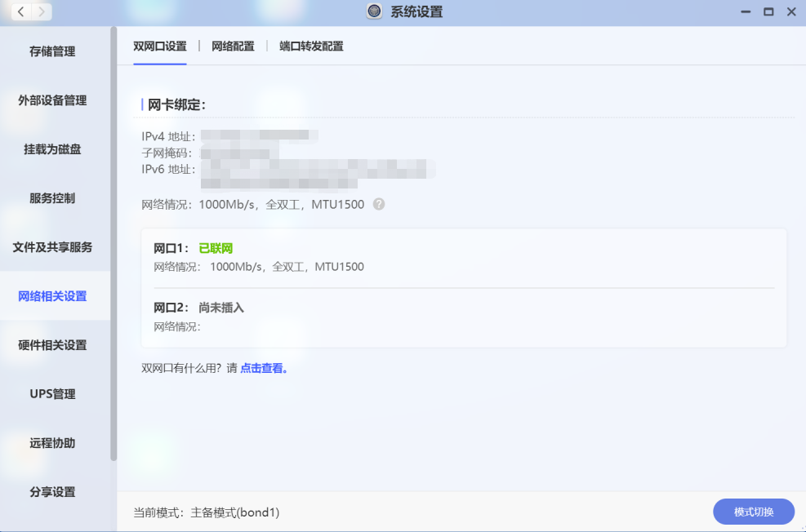This screenshot has width=806, height=532.
Task: Click the system settings app icon in the title bar
Action: coord(374,11)
